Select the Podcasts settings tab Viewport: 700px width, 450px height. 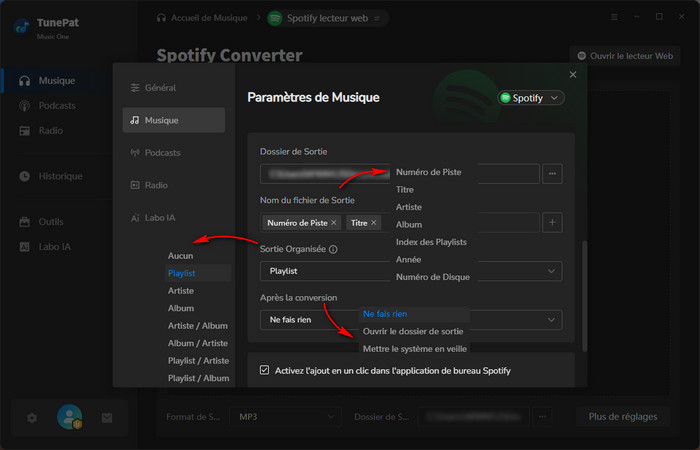[x=174, y=153]
